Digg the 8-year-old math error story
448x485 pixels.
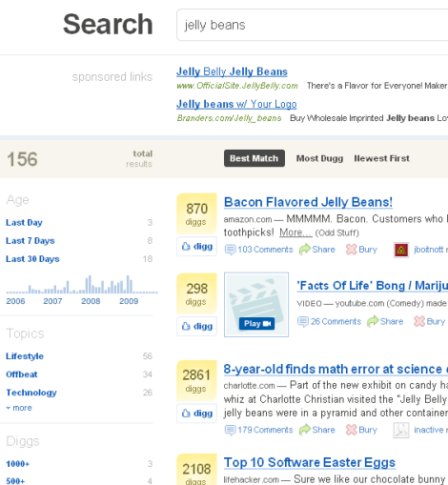pos(196,414)
